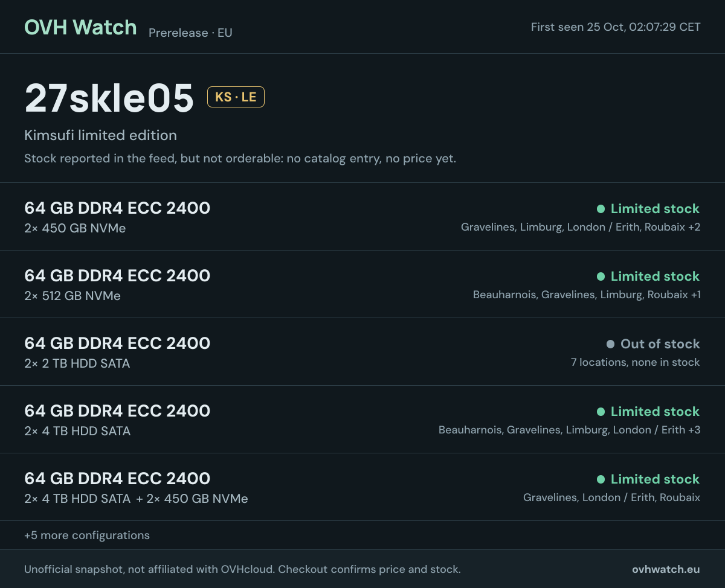Viewport: 725px width, 588px height.
Task: Click "Limited stock" status above "Gravelines, London / Erith, Roubaix"
Action: point(648,479)
